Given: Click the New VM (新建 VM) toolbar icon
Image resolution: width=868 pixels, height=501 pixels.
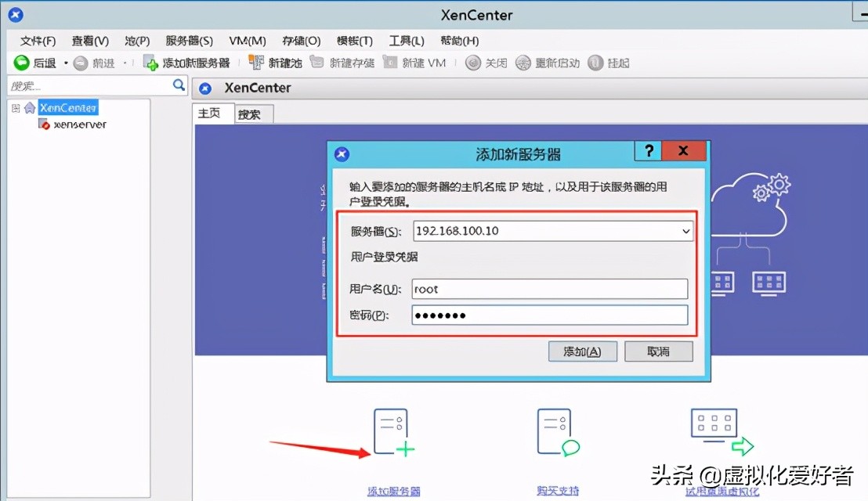Looking at the screenshot, I should coord(390,63).
